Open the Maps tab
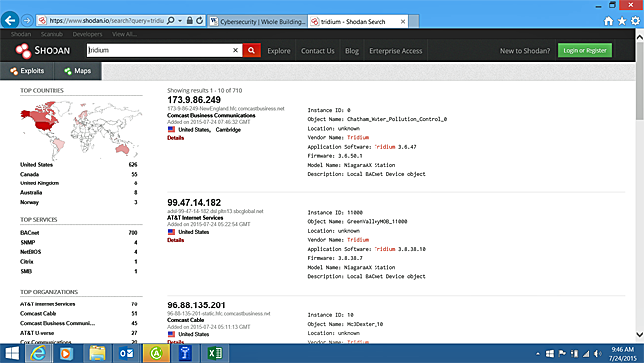 (78, 71)
